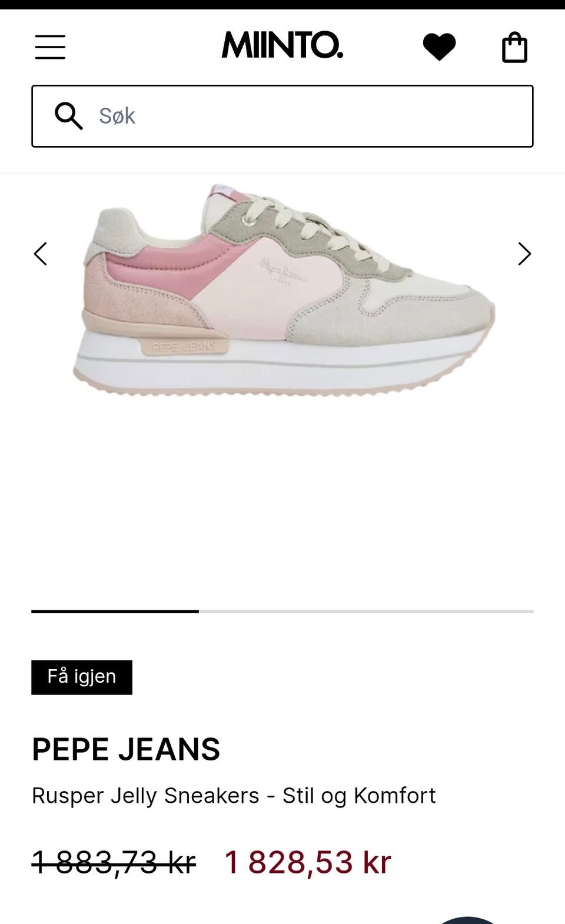Click the magnifying glass search icon
The width and height of the screenshot is (565, 924).
click(x=69, y=116)
